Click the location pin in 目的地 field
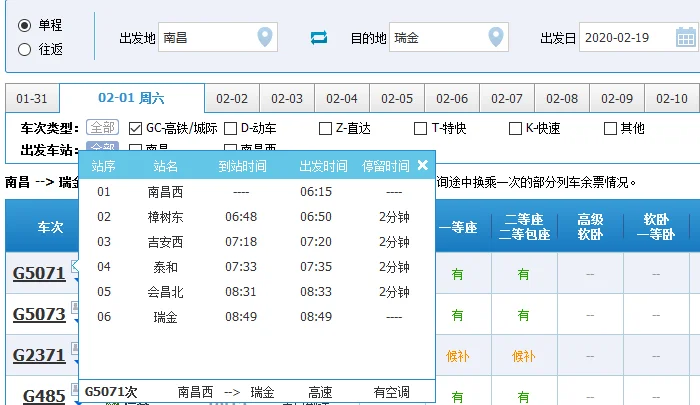 (x=496, y=37)
